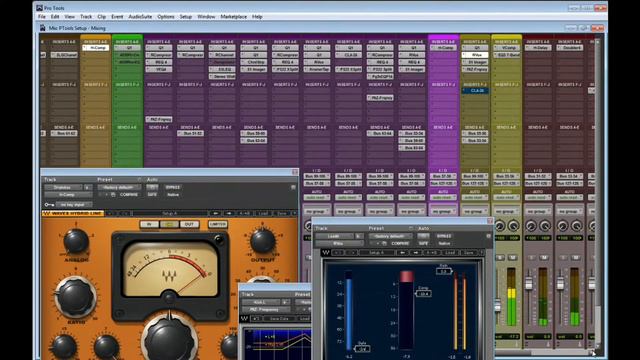The height and width of the screenshot is (360, 640).
Task: Open the Clip menu
Action: pyautogui.click(x=102, y=17)
